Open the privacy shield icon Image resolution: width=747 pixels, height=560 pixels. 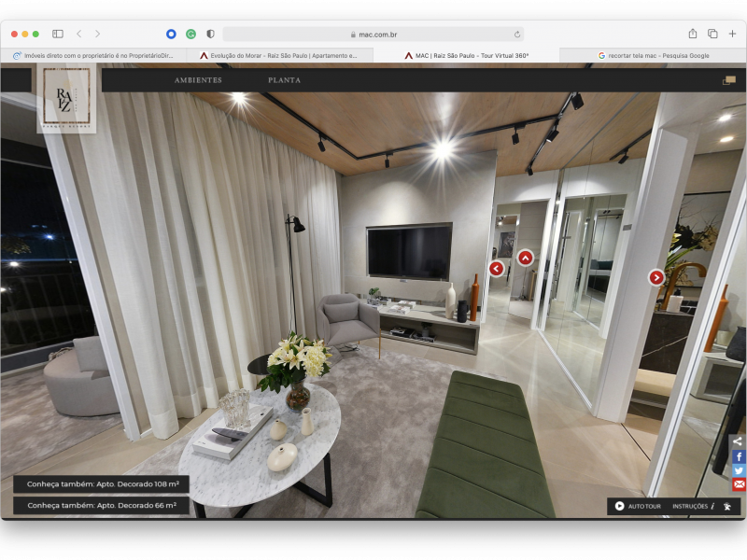pos(211,34)
